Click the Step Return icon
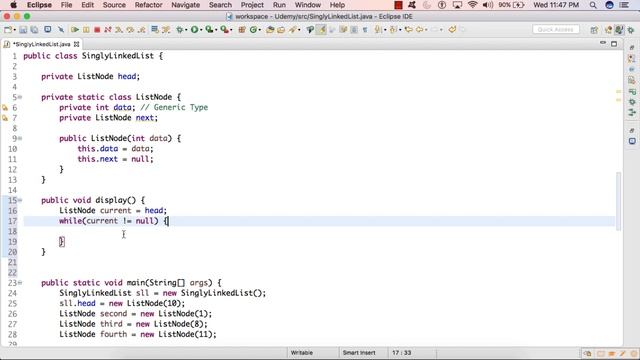Image resolution: width=640 pixels, height=360 pixels. coord(142,29)
